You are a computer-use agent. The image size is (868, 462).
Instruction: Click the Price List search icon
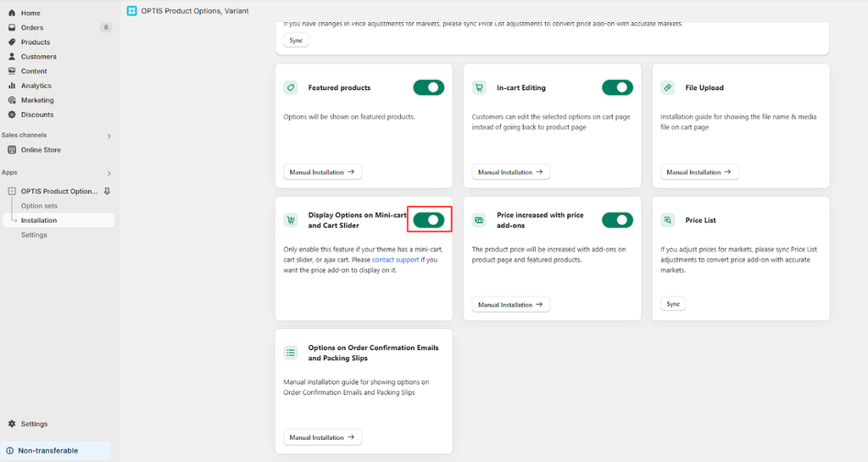(x=668, y=220)
